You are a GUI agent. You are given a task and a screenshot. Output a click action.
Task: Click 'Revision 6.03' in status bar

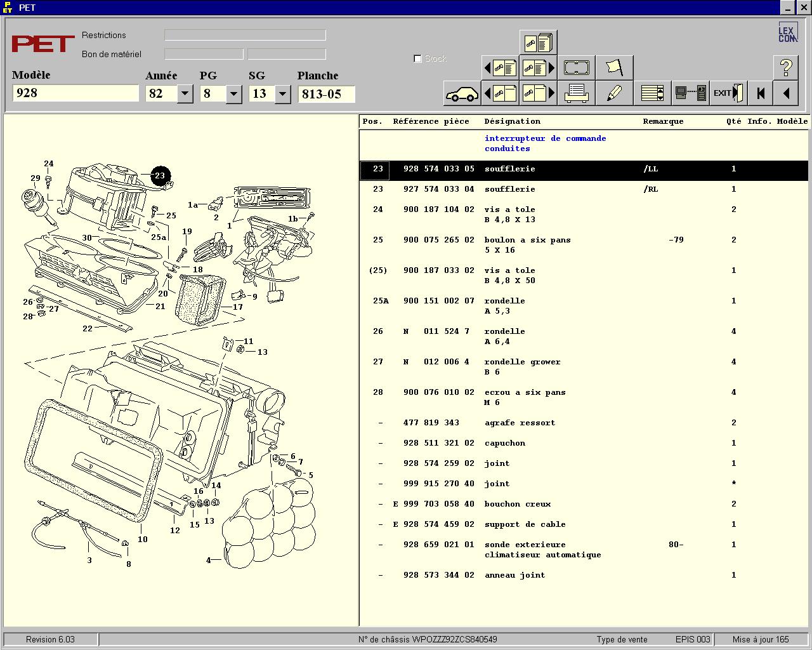50,639
